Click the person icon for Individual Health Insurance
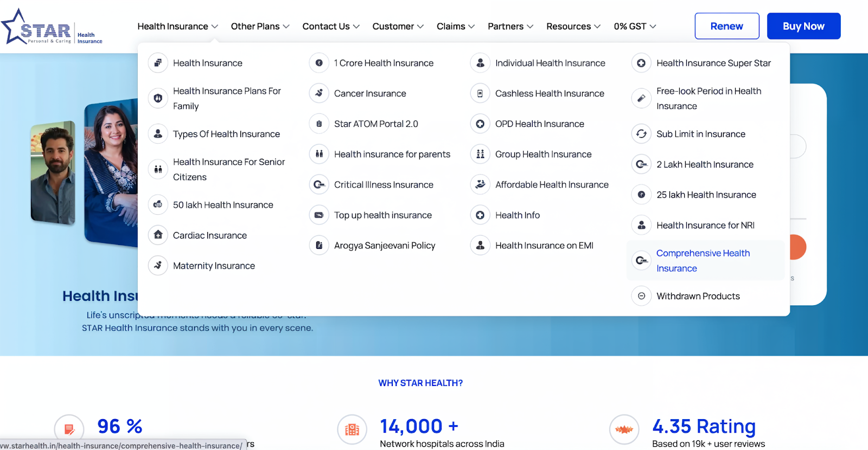The height and width of the screenshot is (450, 868). pyautogui.click(x=480, y=63)
